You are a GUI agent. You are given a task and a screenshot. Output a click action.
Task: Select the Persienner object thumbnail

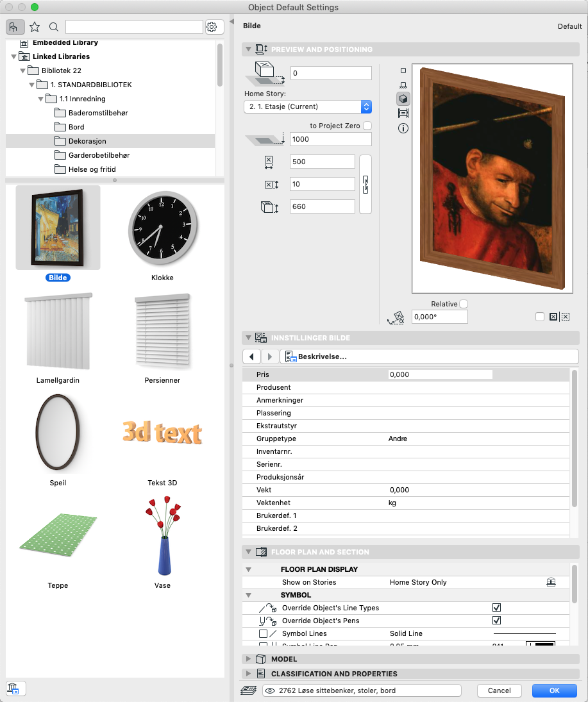click(162, 331)
